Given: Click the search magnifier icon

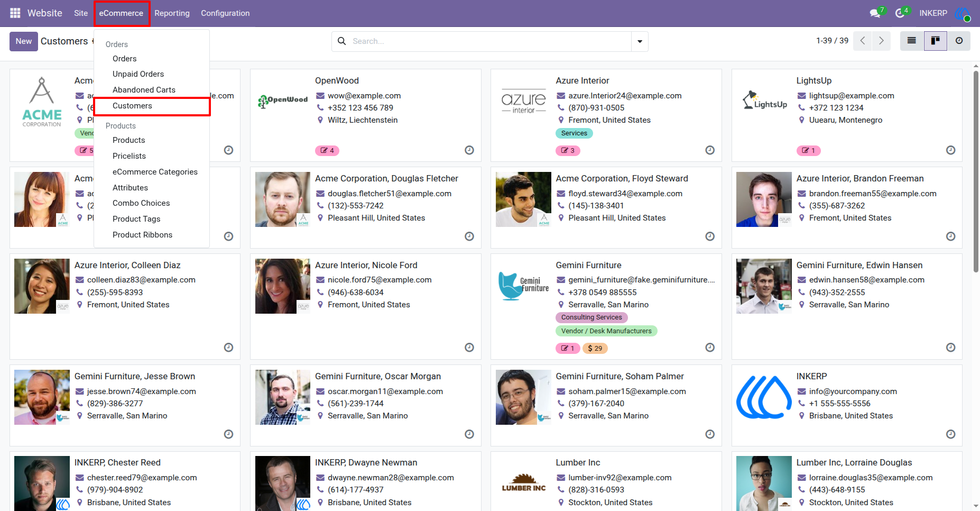Looking at the screenshot, I should (342, 41).
